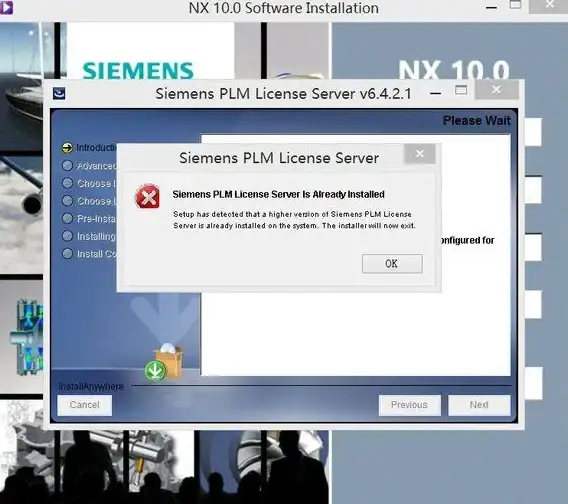Close the Siemens PLM License Server error dialog
Screen dimensions: 568x504
419,154
